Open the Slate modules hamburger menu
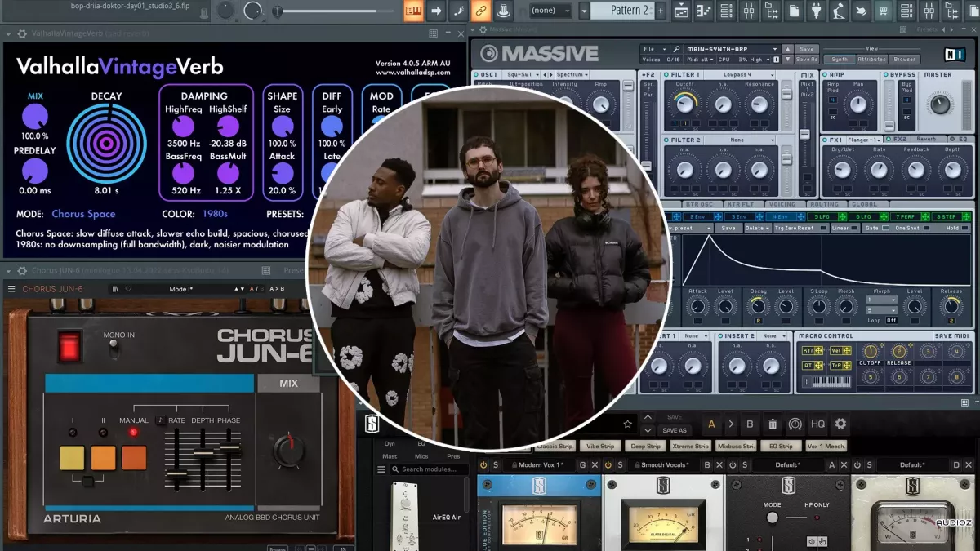This screenshot has height=551, width=980. tap(381, 469)
